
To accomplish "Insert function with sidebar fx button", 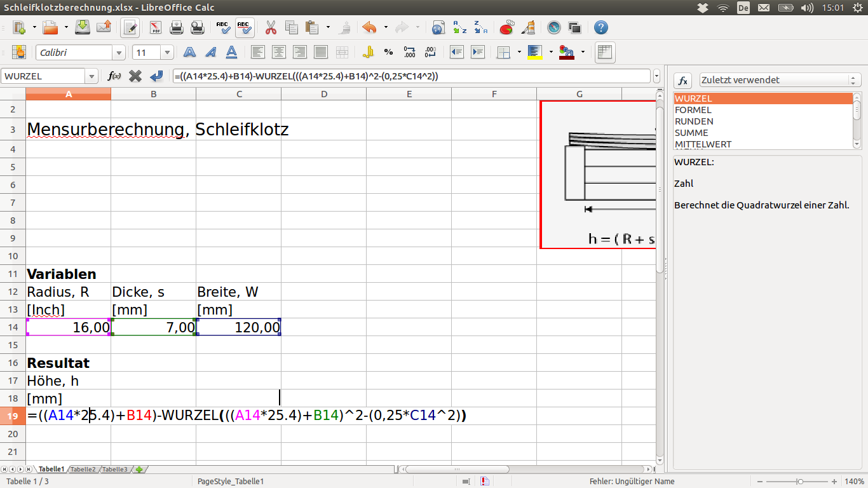I will [x=683, y=81].
